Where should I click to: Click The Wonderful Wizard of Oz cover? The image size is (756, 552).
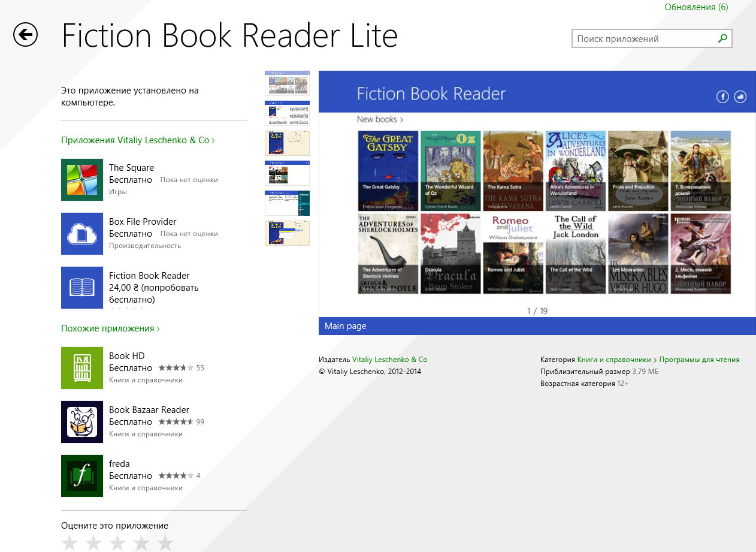[450, 171]
